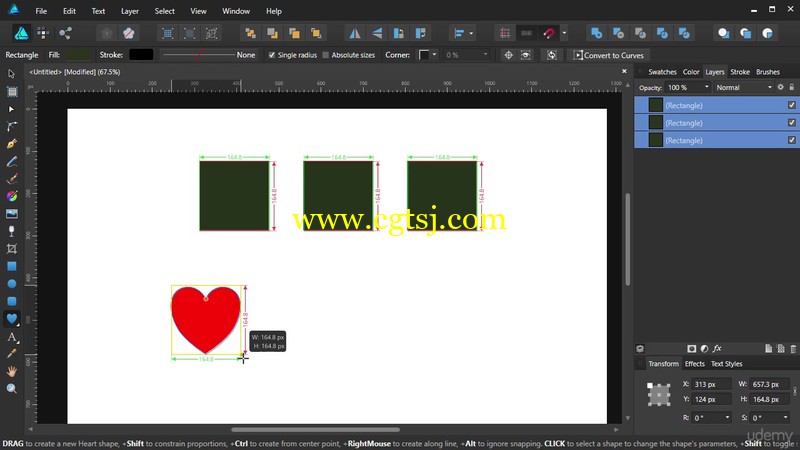Viewport: 800px width, 450px height.
Task: Open the shear S dropdown
Action: coord(785,417)
